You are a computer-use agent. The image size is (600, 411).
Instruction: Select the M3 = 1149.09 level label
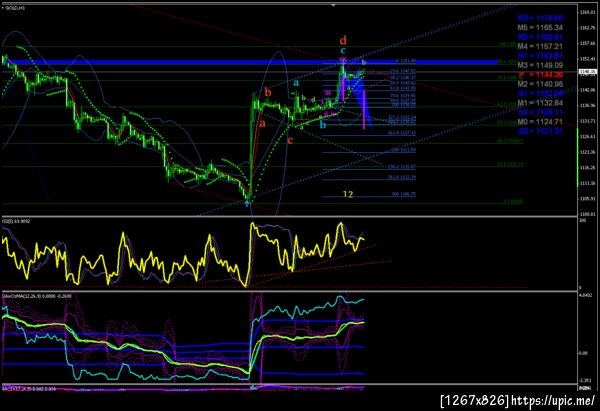[540, 65]
